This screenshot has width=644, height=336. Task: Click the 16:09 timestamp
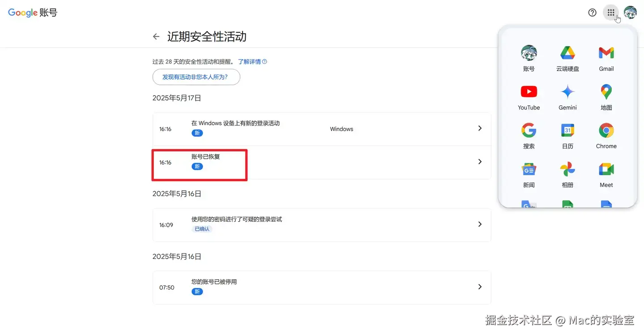click(166, 225)
